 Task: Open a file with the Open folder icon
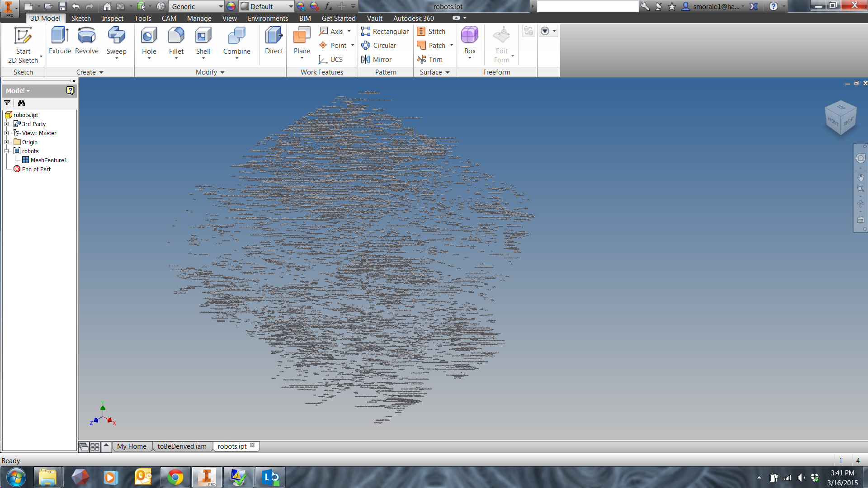(x=49, y=6)
